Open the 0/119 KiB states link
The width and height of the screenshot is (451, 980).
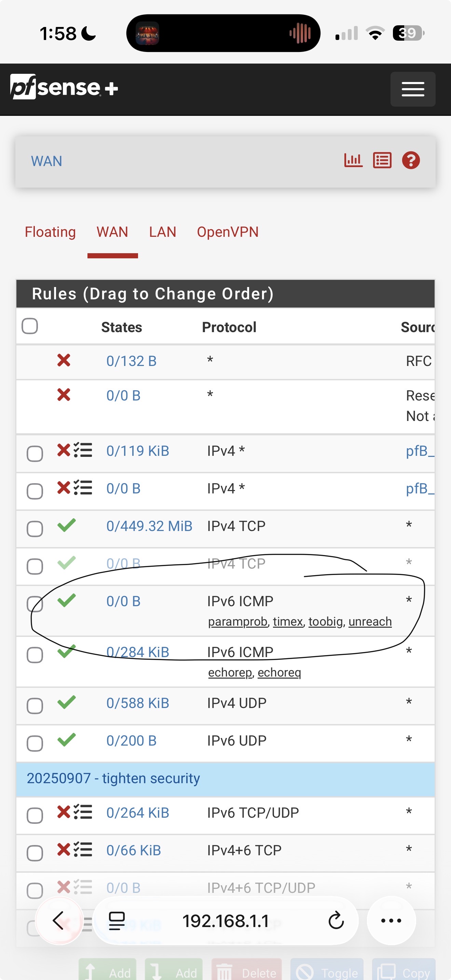tap(138, 451)
